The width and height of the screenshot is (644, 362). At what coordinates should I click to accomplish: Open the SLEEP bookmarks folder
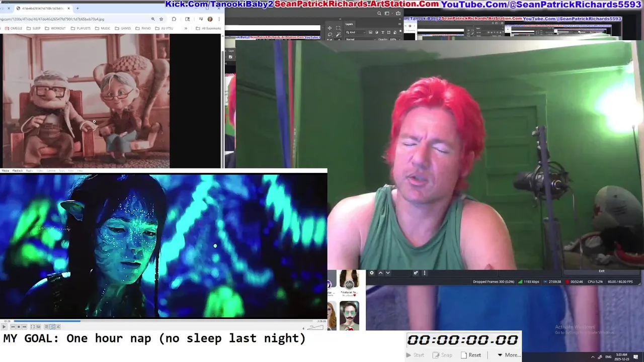[34, 28]
